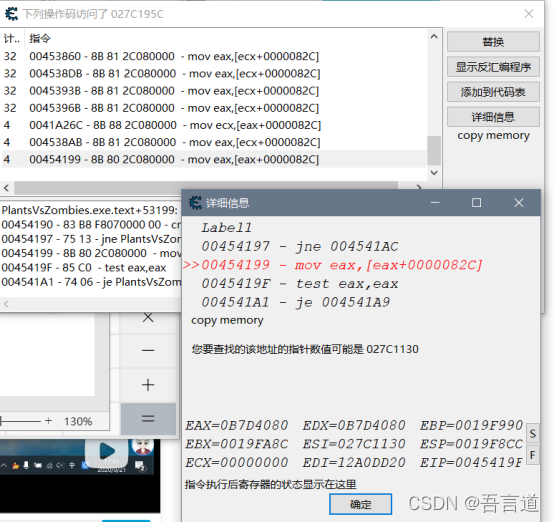Viewport: 554px width, 522px height.
Task: Select the row with address 0045393B
Action: [214, 91]
